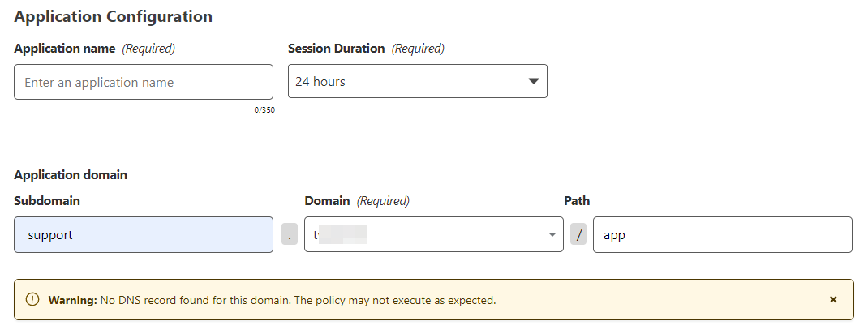Click the Application name label
The height and width of the screenshot is (334, 868).
coord(65,49)
